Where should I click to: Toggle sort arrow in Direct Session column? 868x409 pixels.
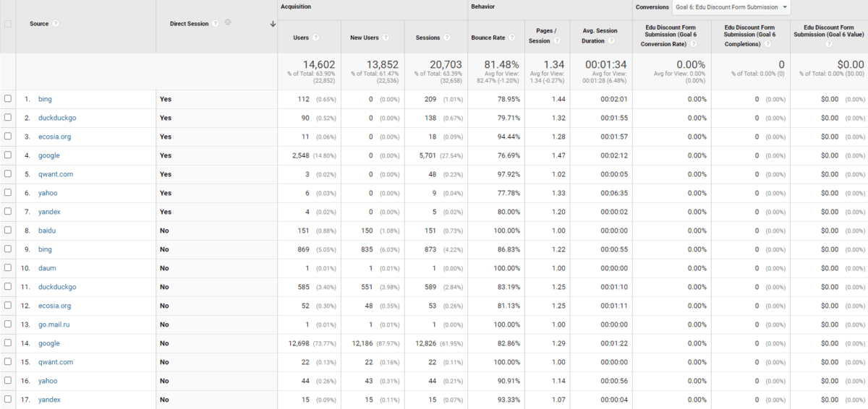point(273,24)
